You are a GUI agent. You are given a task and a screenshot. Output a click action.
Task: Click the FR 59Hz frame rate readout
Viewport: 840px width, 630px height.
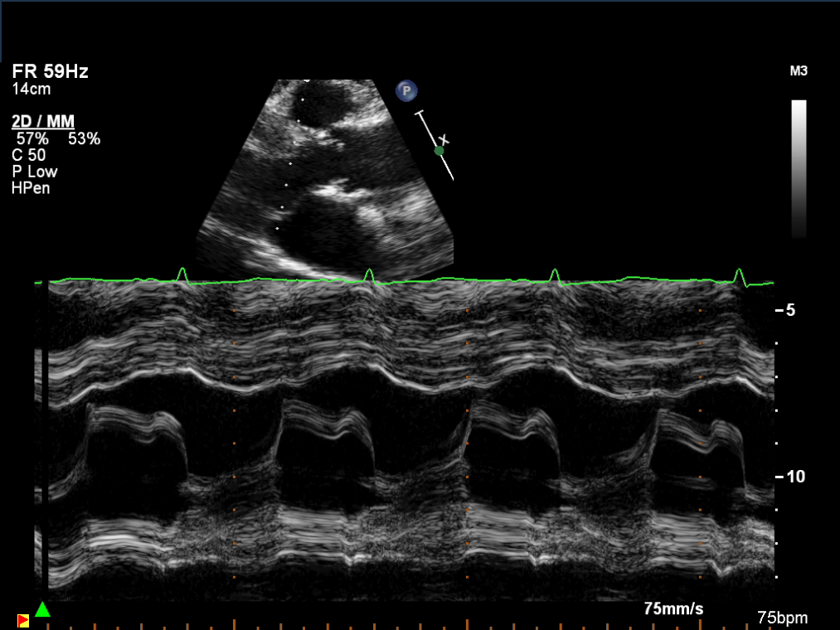click(x=50, y=72)
